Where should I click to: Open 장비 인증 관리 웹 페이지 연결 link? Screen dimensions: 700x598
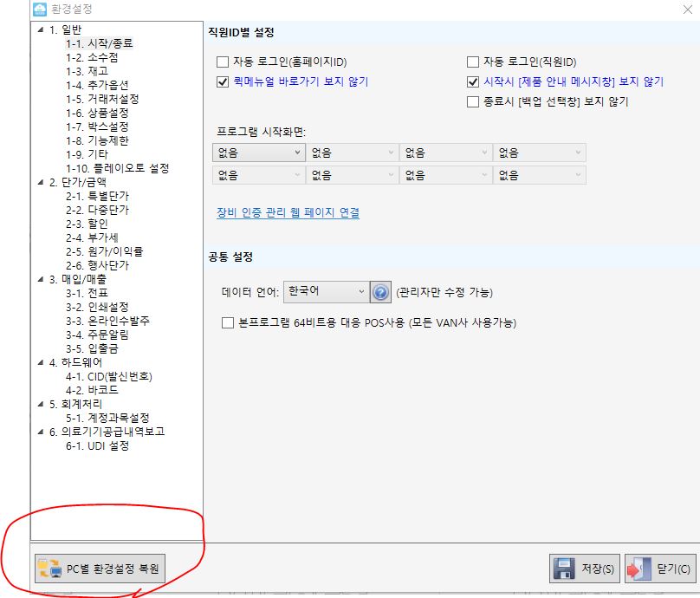(288, 213)
